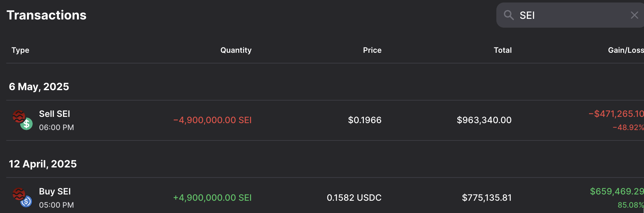
Task: Click the −$471,265.10 loss amount
Action: 616,114
